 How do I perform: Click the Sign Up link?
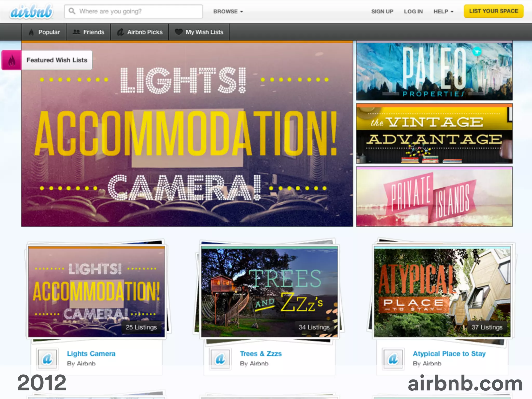[382, 11]
